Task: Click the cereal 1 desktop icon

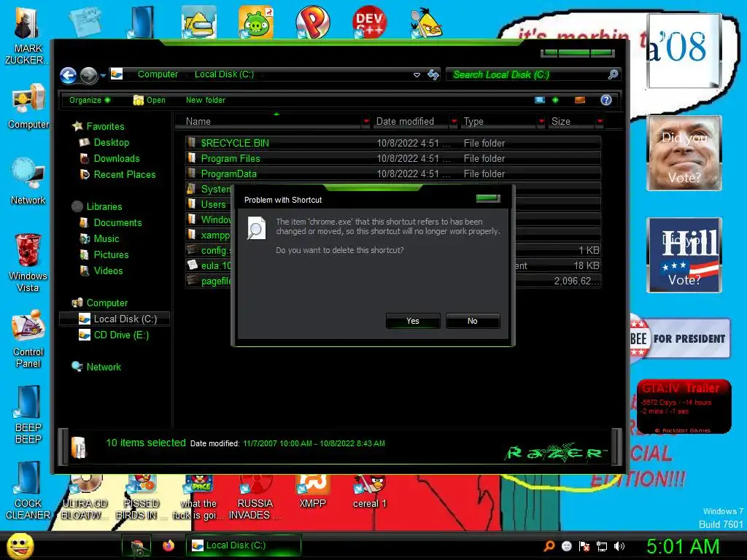Action: pos(370,493)
